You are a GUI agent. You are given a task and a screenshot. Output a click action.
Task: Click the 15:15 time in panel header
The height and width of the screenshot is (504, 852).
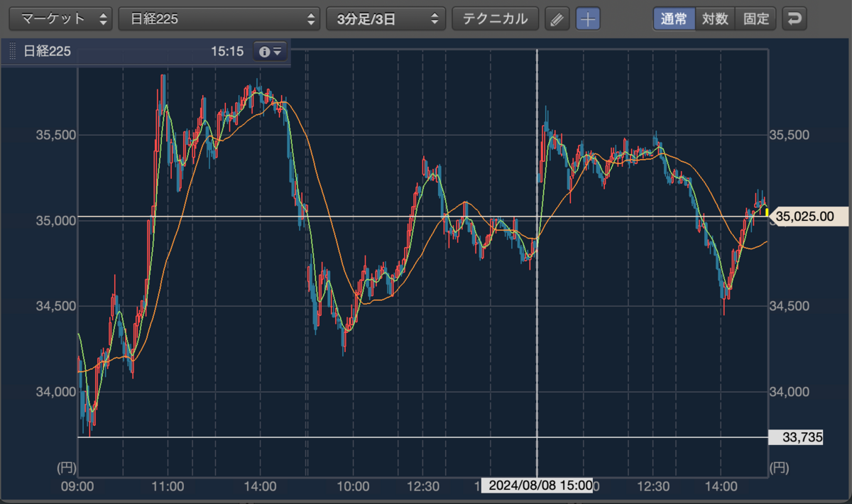227,51
